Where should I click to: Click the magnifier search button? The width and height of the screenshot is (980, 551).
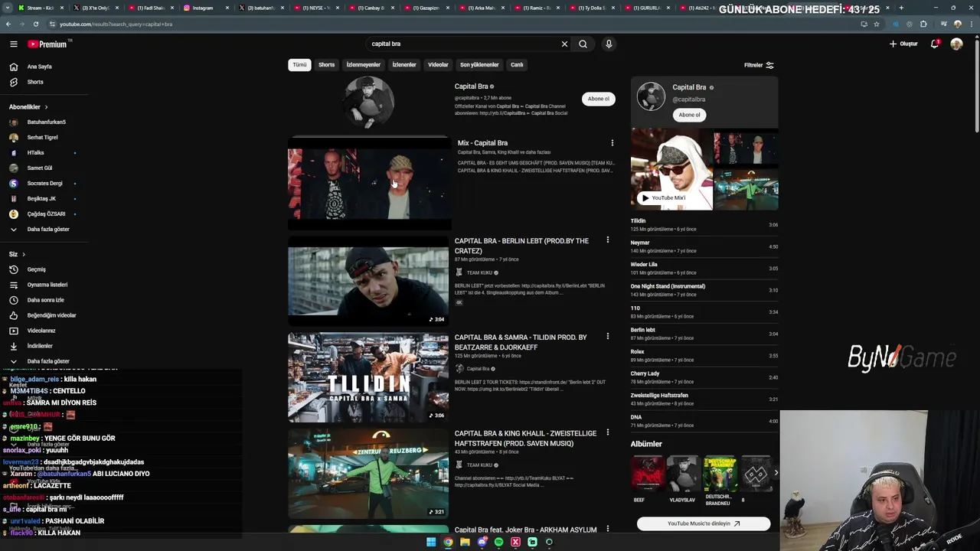coord(583,44)
